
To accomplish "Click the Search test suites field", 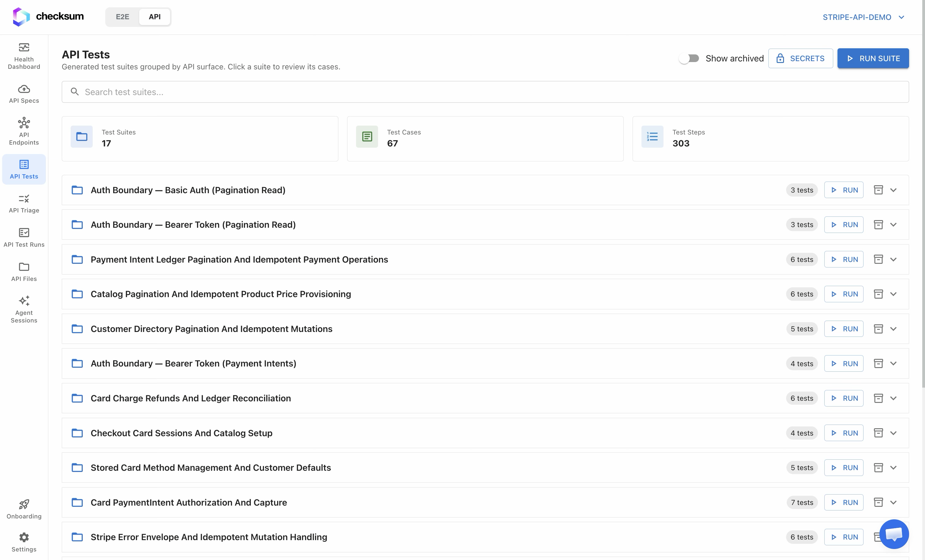I will 485,92.
